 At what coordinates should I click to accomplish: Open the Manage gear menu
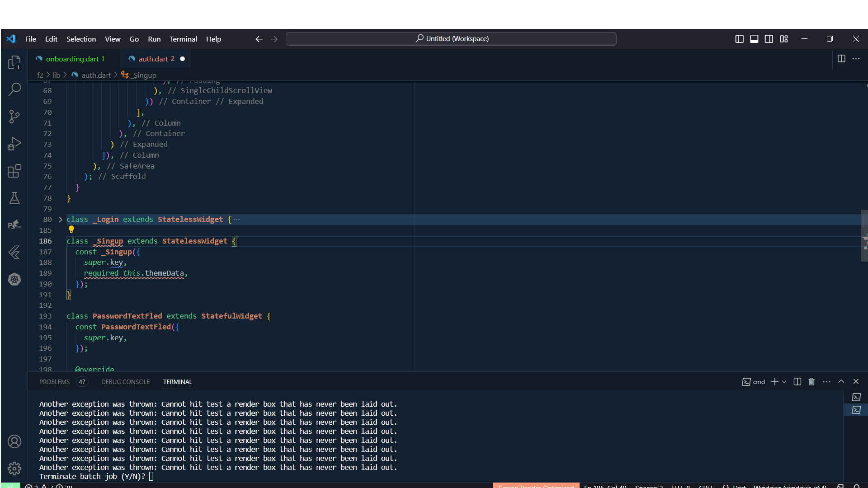coord(14,469)
